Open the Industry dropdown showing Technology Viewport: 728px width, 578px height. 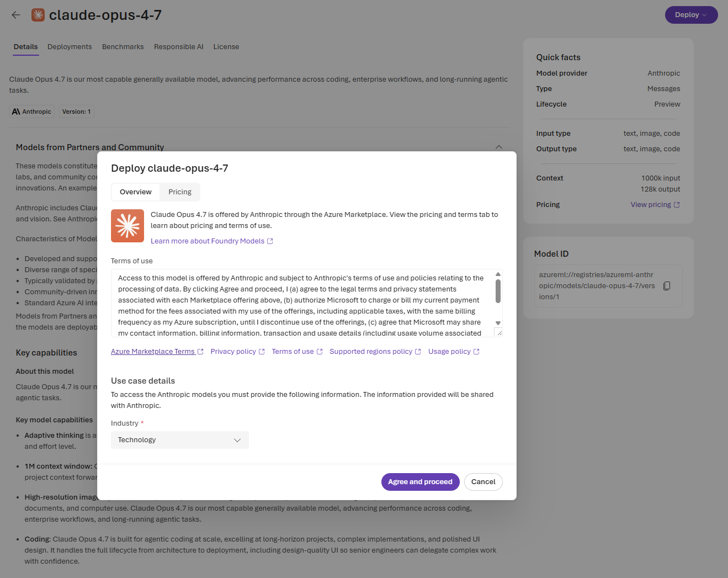click(x=180, y=440)
